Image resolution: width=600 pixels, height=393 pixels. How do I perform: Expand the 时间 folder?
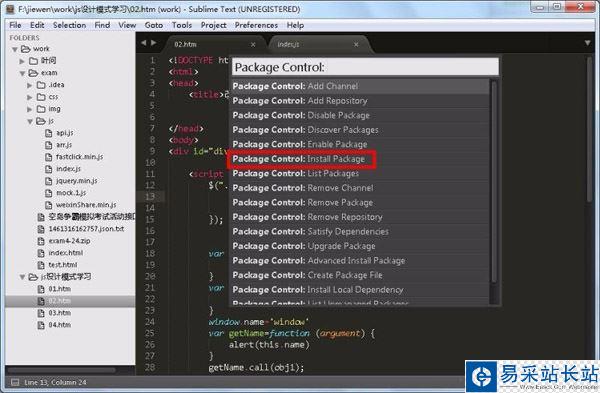click(22, 61)
